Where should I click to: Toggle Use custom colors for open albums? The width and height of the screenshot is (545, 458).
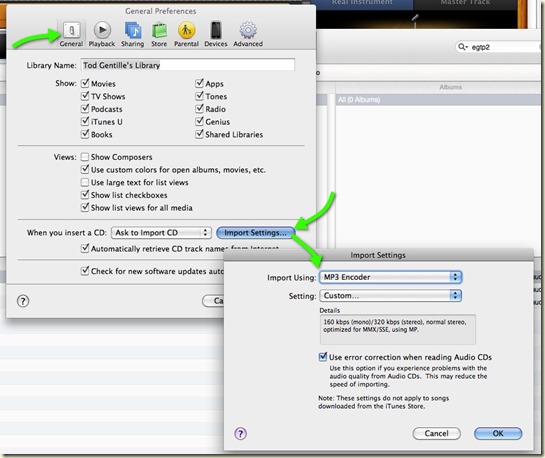85,170
